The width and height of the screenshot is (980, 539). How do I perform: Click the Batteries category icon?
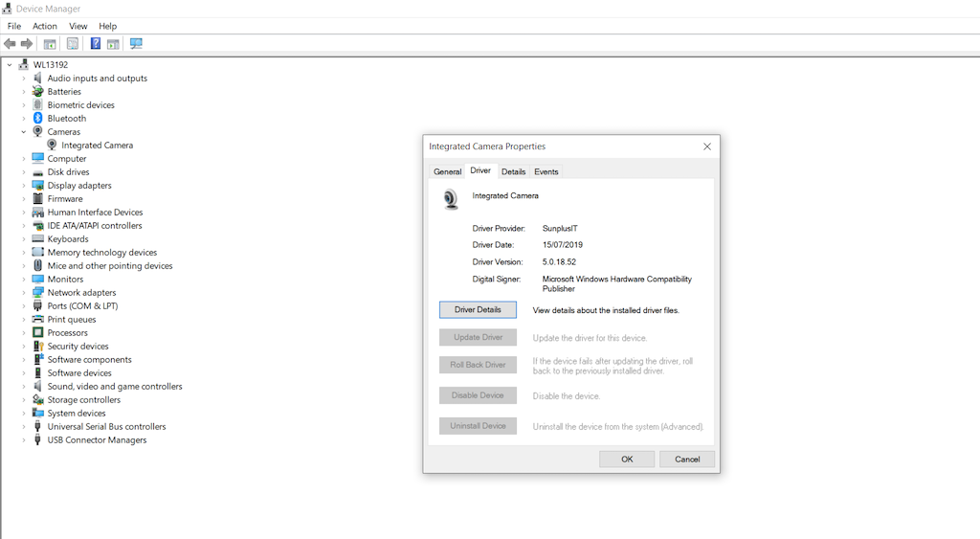pos(38,92)
